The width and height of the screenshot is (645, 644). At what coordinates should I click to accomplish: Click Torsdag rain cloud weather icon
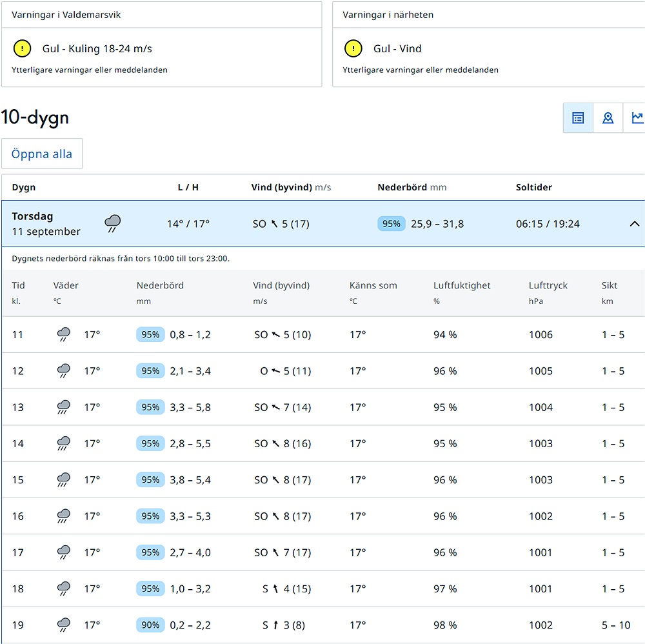click(112, 223)
